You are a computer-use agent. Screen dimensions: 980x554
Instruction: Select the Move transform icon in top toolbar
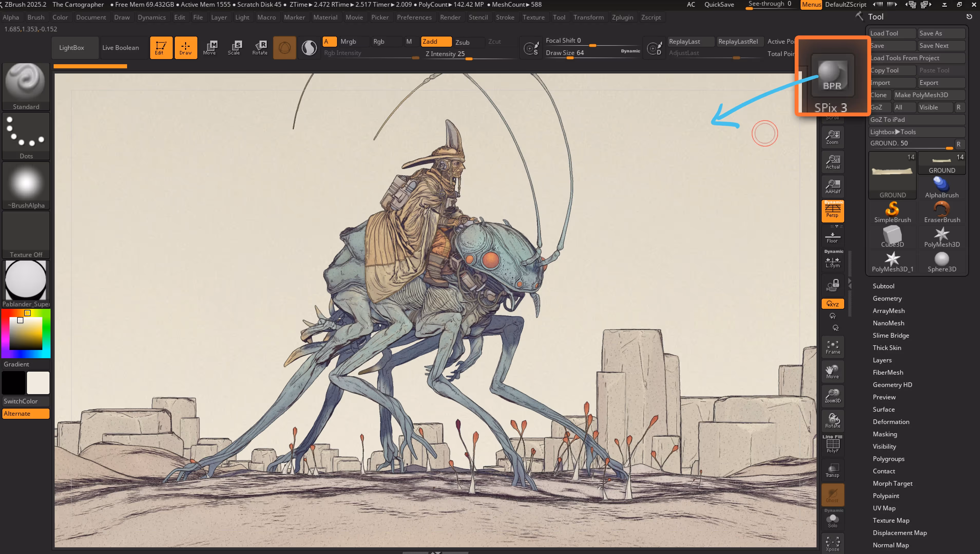(x=210, y=48)
